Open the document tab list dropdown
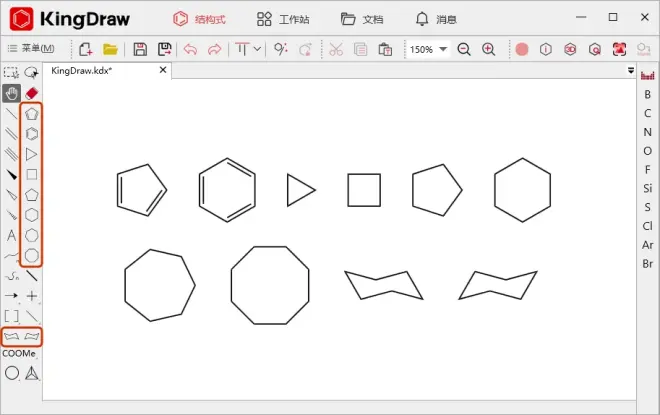This screenshot has height=415, width=660. (631, 70)
